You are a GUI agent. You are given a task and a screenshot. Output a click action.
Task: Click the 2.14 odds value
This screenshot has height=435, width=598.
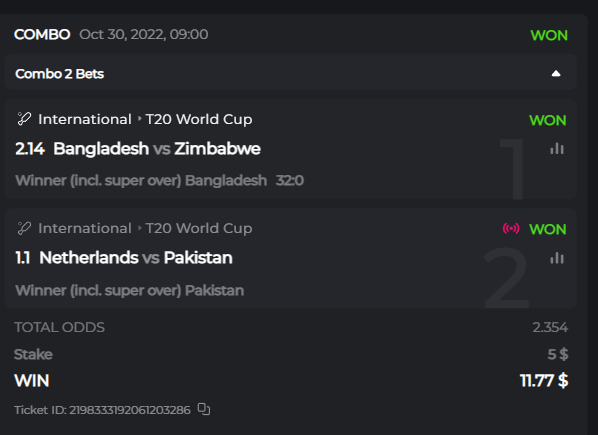click(30, 149)
